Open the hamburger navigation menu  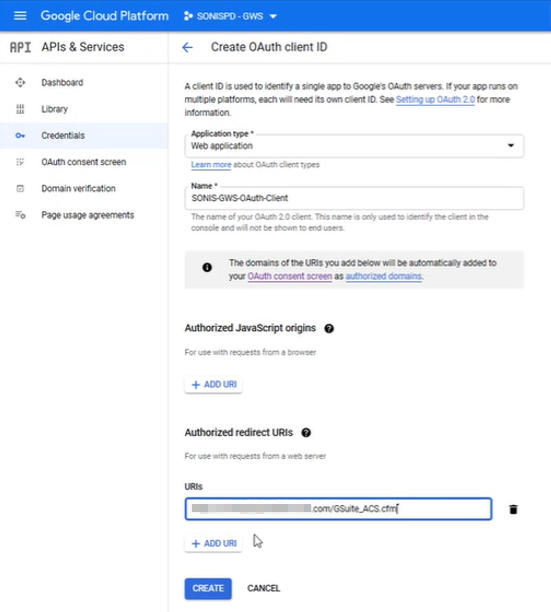(x=20, y=16)
